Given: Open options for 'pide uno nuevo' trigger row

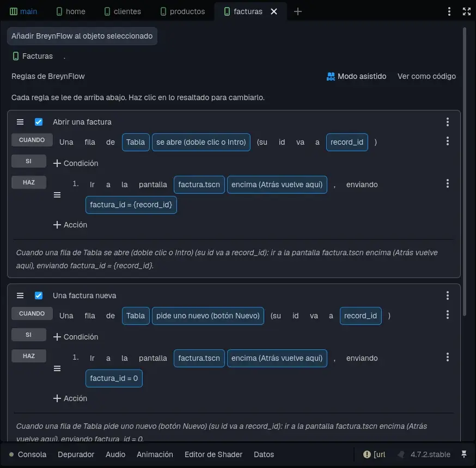Looking at the screenshot, I should (448, 315).
